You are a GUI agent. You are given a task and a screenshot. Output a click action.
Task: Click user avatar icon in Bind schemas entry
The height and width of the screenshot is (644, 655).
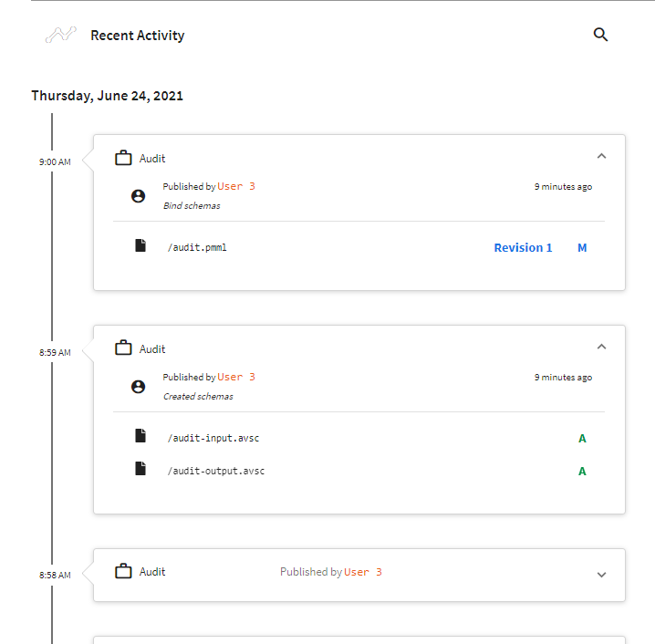point(139,196)
